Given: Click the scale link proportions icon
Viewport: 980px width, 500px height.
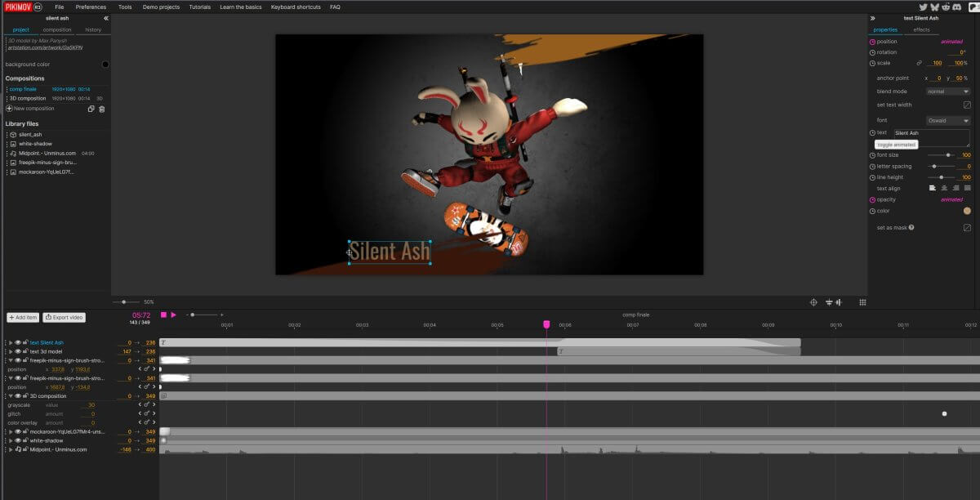Looking at the screenshot, I should [x=919, y=63].
